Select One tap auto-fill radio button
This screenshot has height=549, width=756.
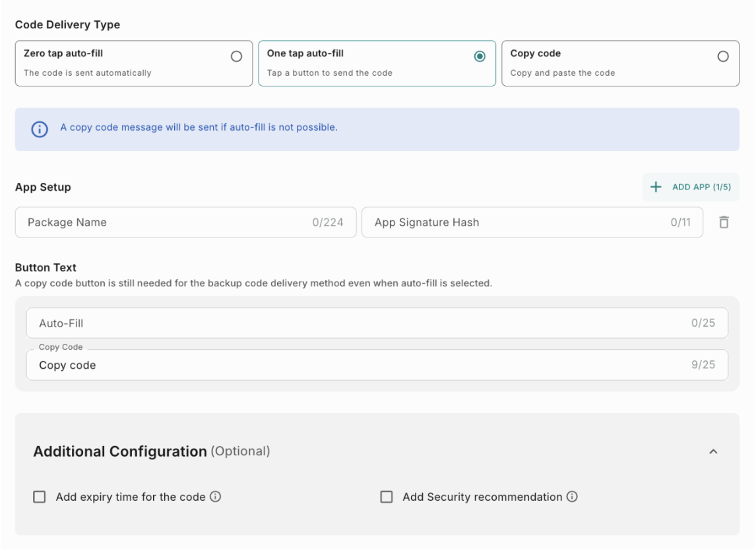(x=480, y=57)
